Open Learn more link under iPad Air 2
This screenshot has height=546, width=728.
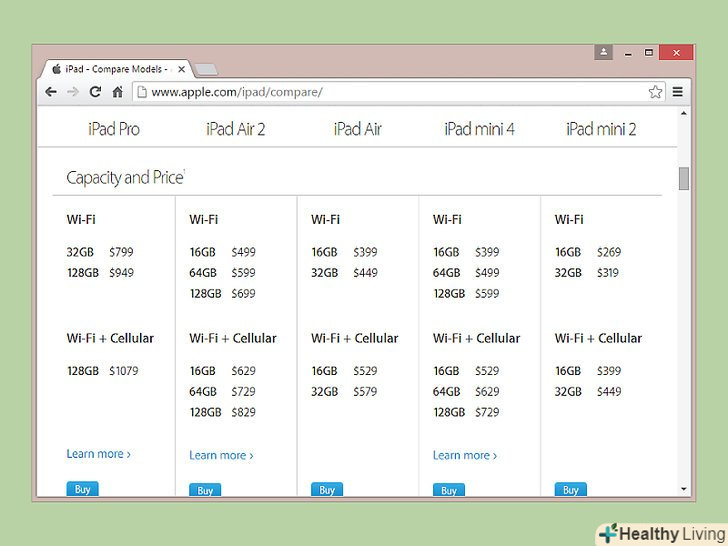(x=221, y=456)
